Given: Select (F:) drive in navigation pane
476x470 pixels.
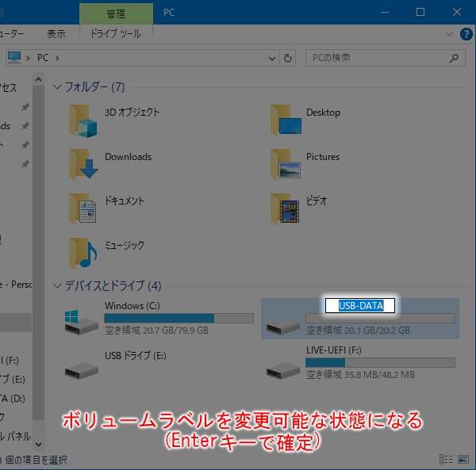Looking at the screenshot, I should pyautogui.click(x=10, y=361).
